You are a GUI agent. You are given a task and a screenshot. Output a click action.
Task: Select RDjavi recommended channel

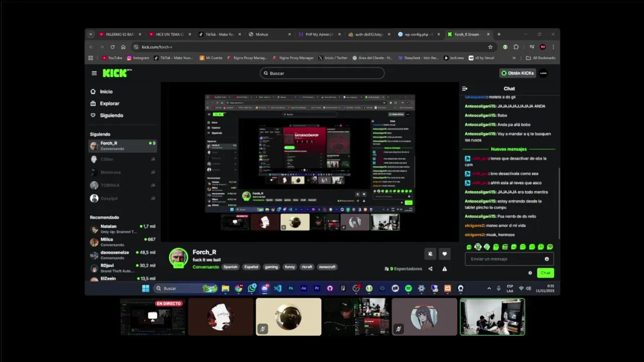[123, 268]
